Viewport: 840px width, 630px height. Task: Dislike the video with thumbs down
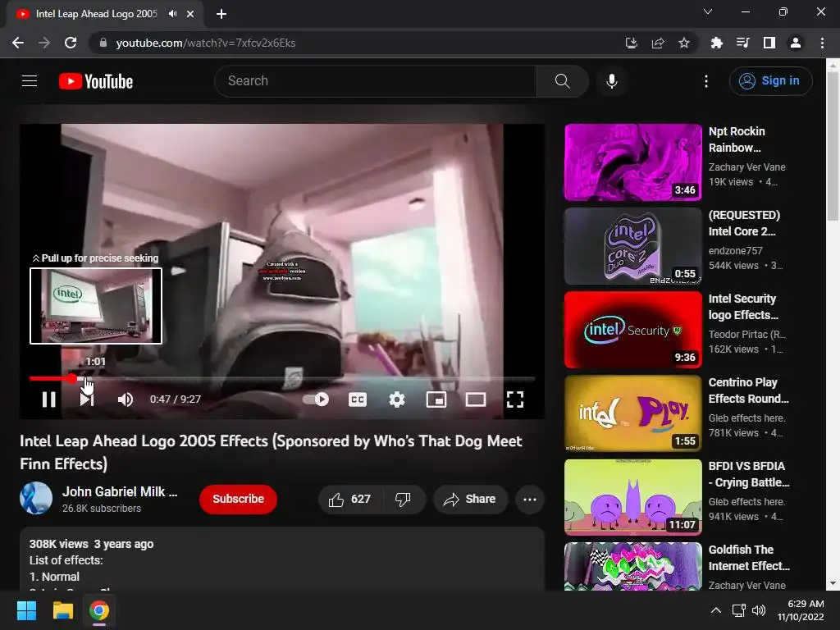[404, 500]
